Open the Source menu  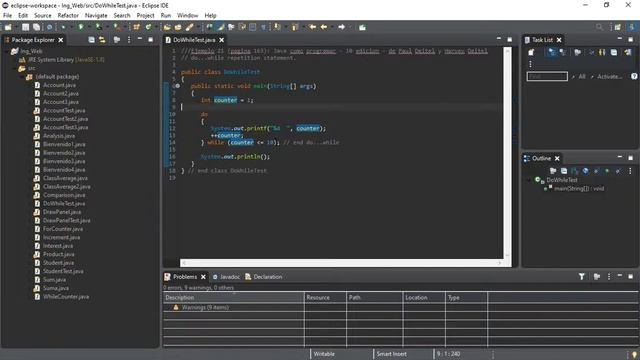point(42,16)
